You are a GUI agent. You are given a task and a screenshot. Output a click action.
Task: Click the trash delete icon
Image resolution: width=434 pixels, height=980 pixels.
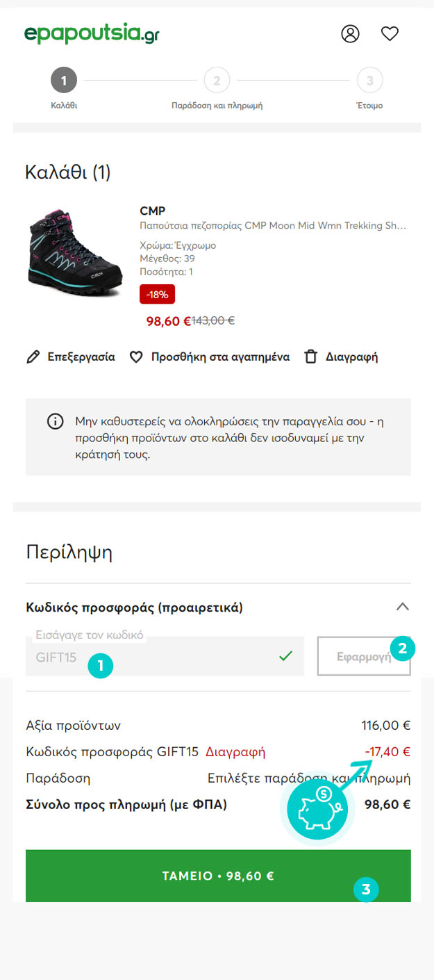tap(311, 357)
